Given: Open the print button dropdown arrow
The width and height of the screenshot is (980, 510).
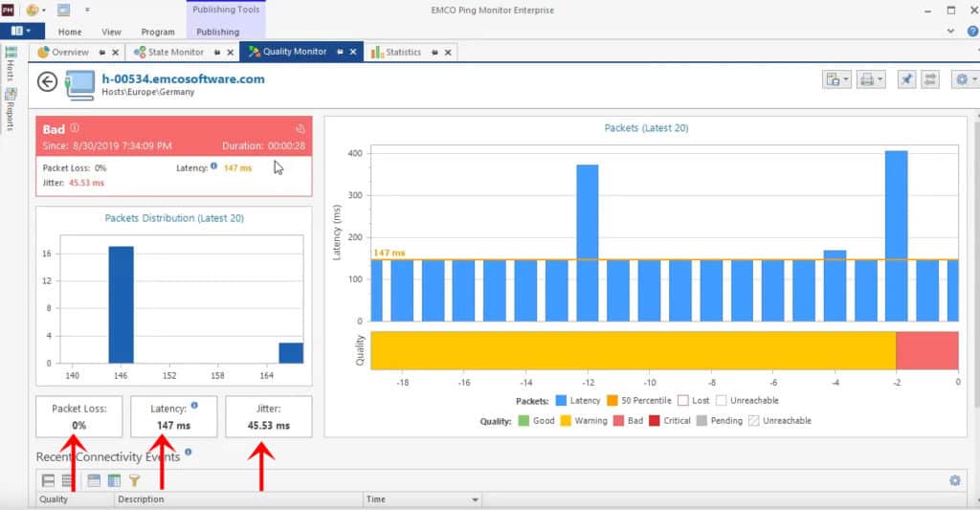Looking at the screenshot, I should point(880,79).
